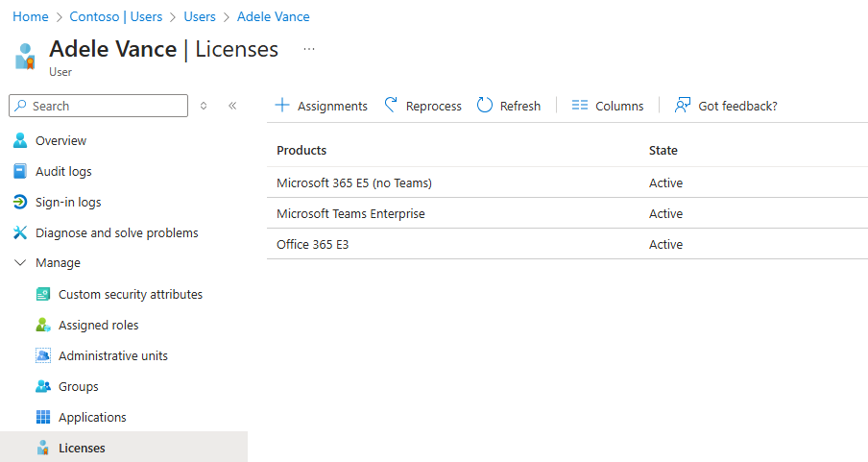Click Active state for Microsoft 365 E5
Viewport: 868px width, 462px height.
[666, 182]
